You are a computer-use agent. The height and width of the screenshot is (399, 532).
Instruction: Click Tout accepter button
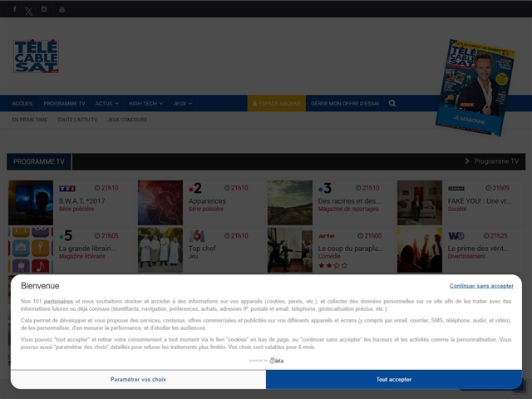click(x=394, y=379)
